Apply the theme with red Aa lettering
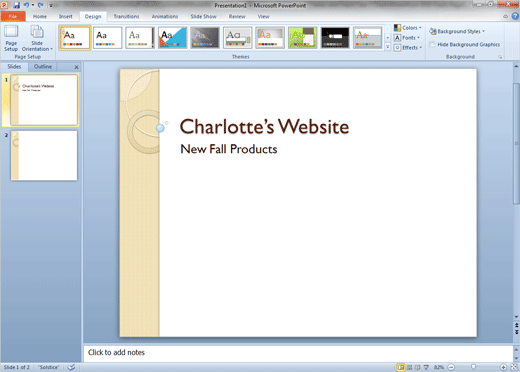The image size is (520, 372). click(x=368, y=38)
